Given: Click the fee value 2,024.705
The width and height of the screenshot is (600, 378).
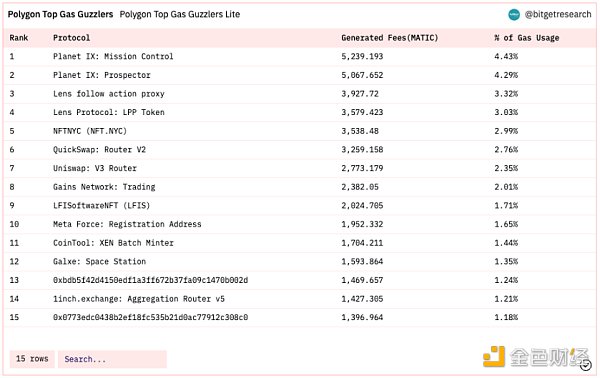Looking at the screenshot, I should pos(362,206).
